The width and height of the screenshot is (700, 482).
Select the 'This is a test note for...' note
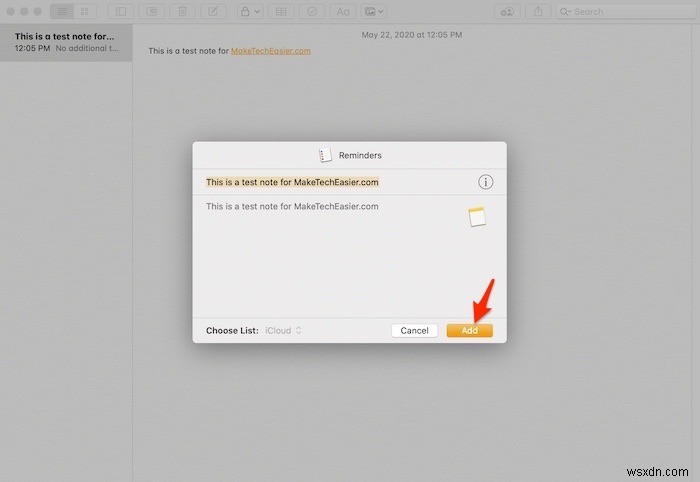pyautogui.click(x=66, y=42)
